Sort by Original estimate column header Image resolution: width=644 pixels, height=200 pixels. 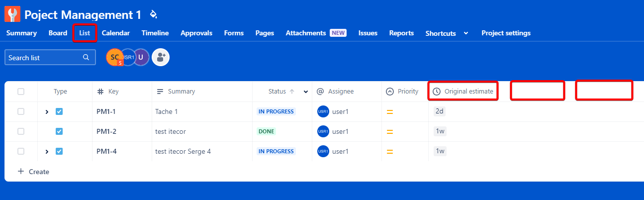pyautogui.click(x=463, y=92)
